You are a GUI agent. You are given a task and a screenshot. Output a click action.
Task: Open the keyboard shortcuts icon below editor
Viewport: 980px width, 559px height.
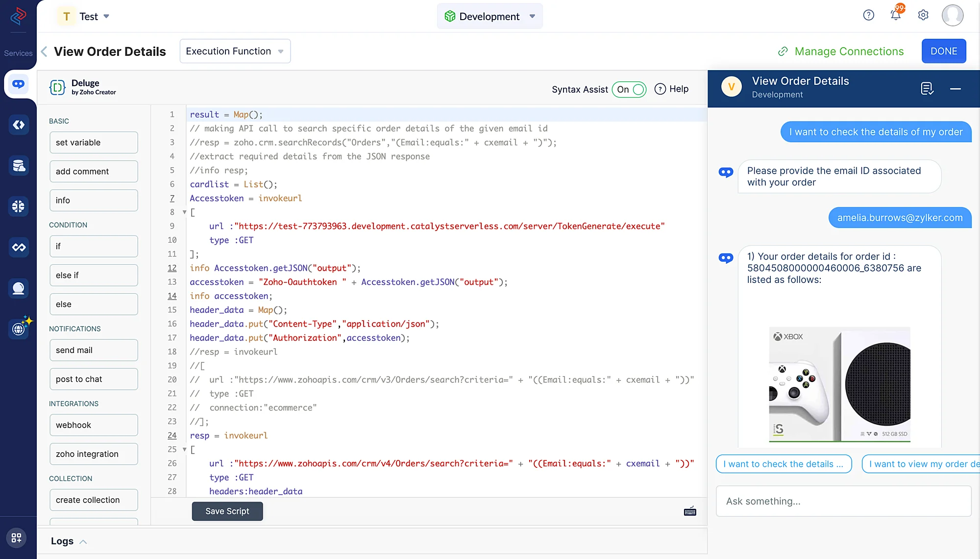point(690,511)
